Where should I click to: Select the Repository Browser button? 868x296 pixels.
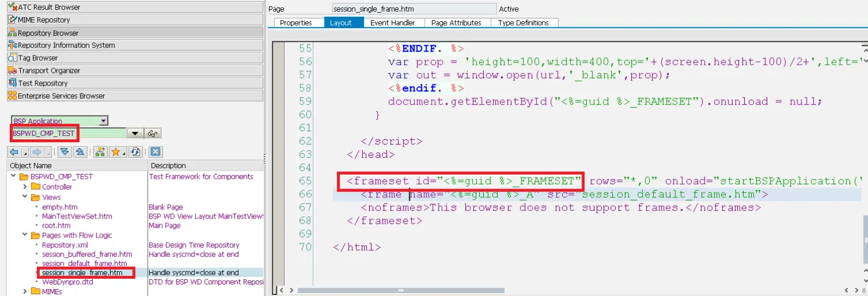(x=135, y=33)
